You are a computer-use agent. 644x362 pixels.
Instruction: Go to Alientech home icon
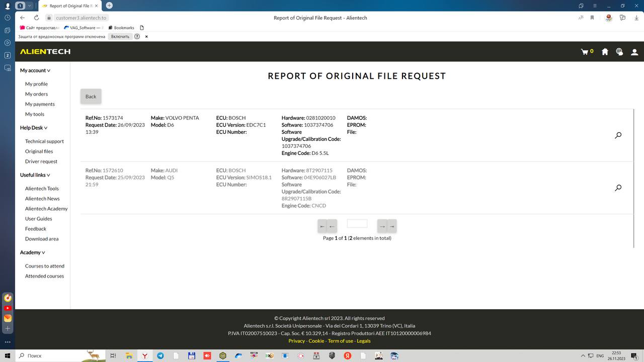(x=605, y=52)
